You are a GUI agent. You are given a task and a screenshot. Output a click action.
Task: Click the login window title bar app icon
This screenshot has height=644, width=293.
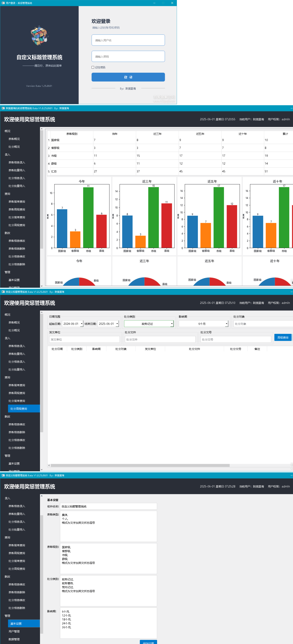click(3, 3)
